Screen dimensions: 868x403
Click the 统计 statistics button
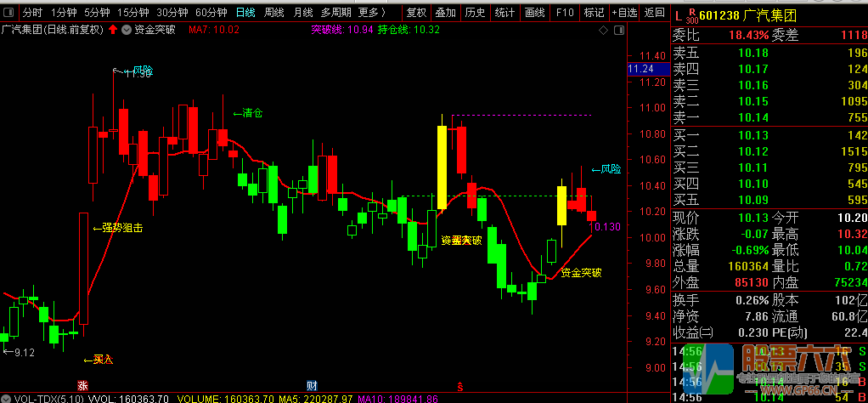click(504, 12)
